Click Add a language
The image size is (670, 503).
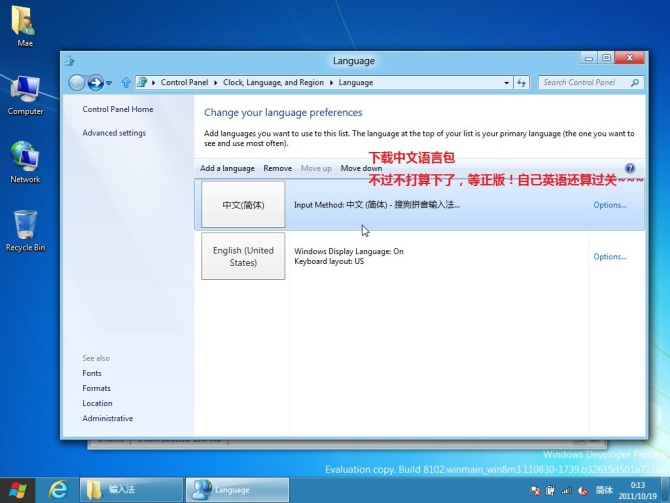tap(227, 168)
